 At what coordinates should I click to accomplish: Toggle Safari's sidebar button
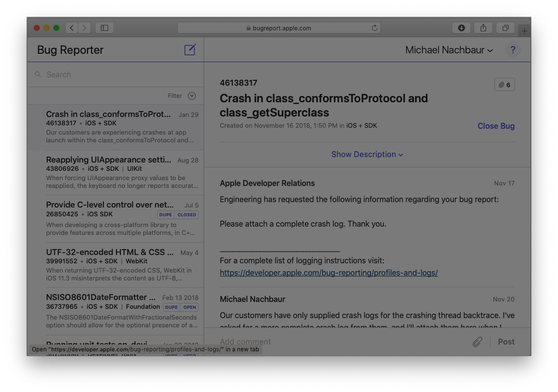(104, 28)
